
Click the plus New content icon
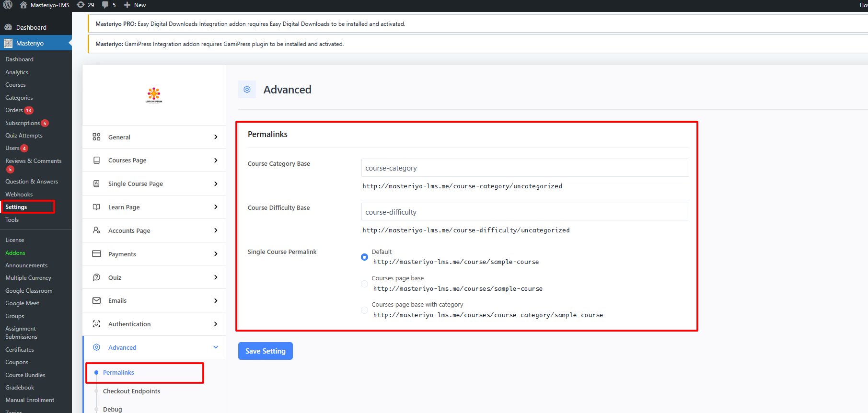coord(127,5)
